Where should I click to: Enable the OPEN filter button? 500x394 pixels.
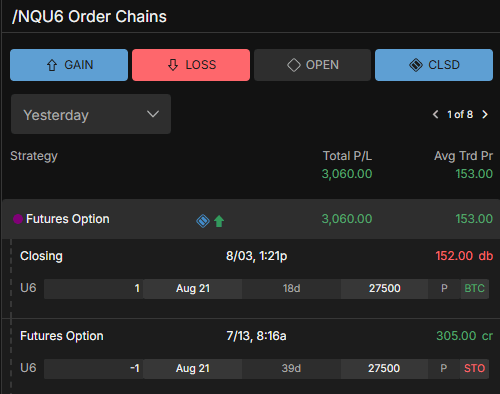[312, 65]
